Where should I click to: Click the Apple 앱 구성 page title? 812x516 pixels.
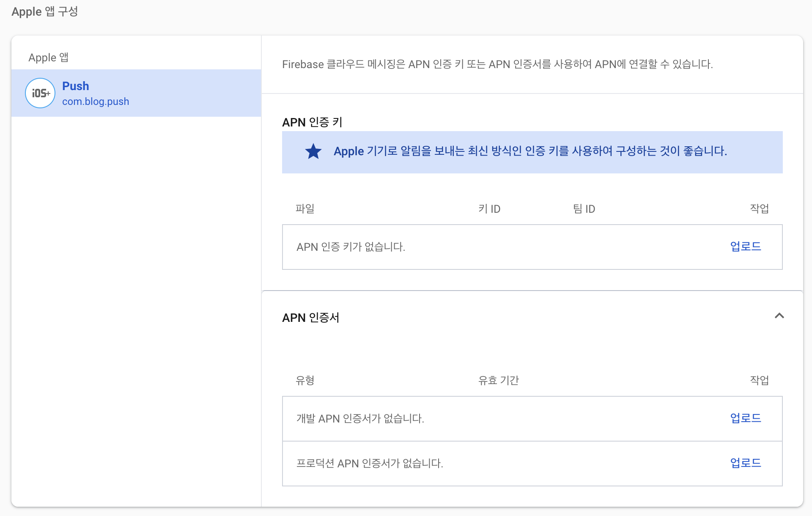click(45, 11)
